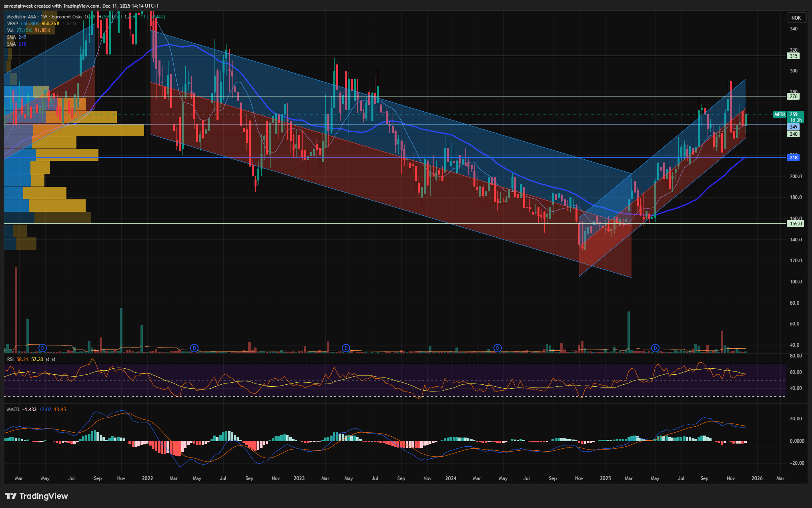Screen dimensions: 812x508
Task: Click the 2023 dividend D marker
Action: (x=346, y=348)
